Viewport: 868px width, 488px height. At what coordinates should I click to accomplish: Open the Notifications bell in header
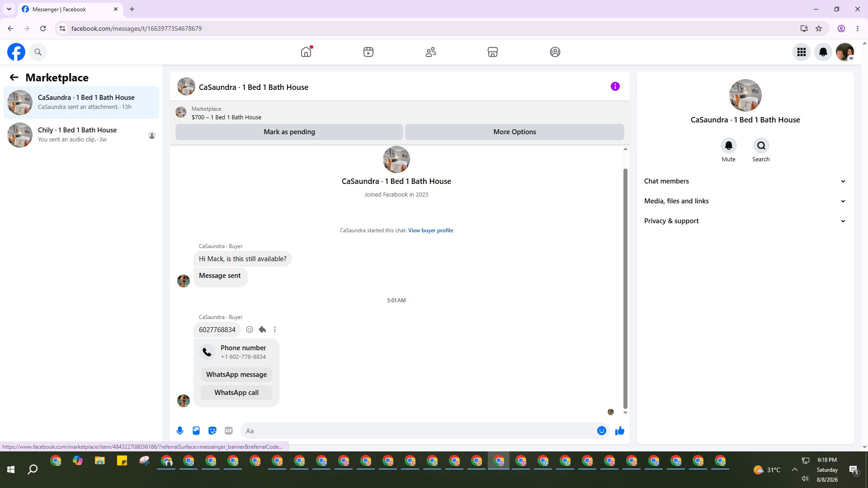tap(823, 52)
